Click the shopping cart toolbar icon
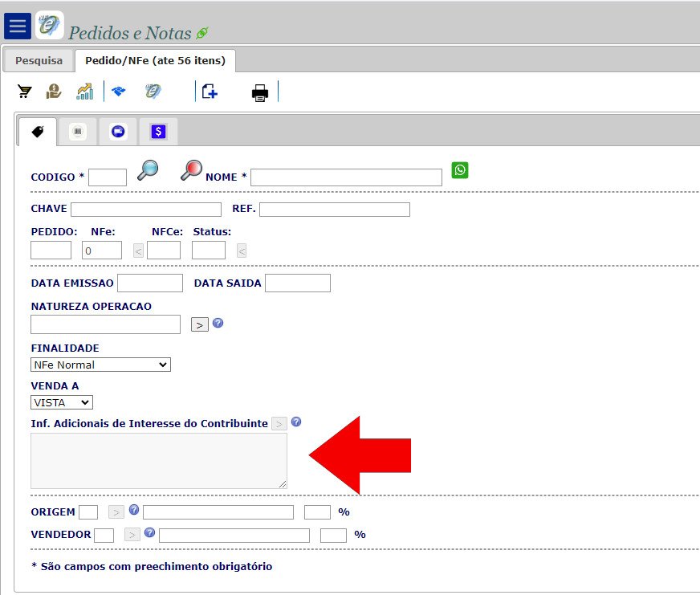 tap(25, 92)
